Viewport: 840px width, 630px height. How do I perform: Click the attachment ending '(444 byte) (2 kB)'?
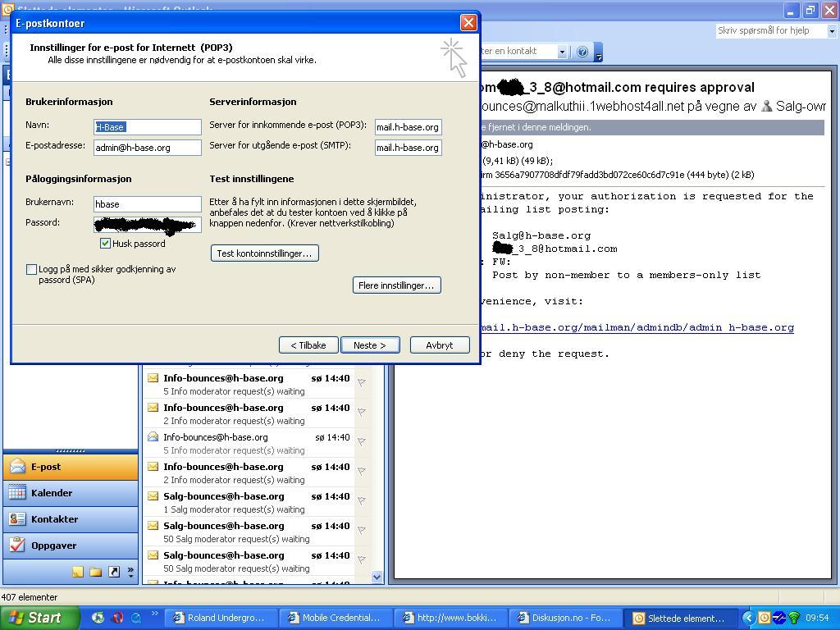tap(619, 175)
